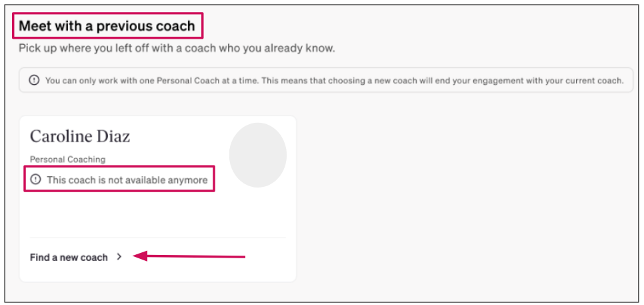644x305 pixels.
Task: Click the Personal Coaching label
Action: click(68, 160)
